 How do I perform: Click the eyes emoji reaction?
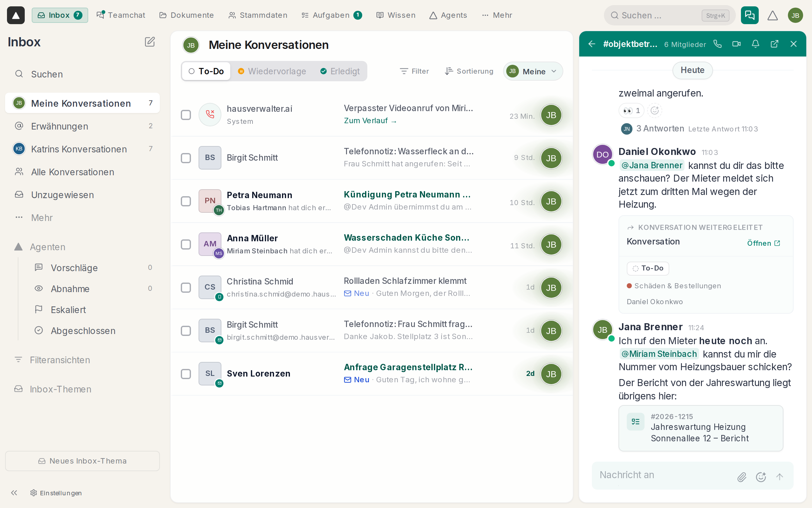pyautogui.click(x=631, y=110)
